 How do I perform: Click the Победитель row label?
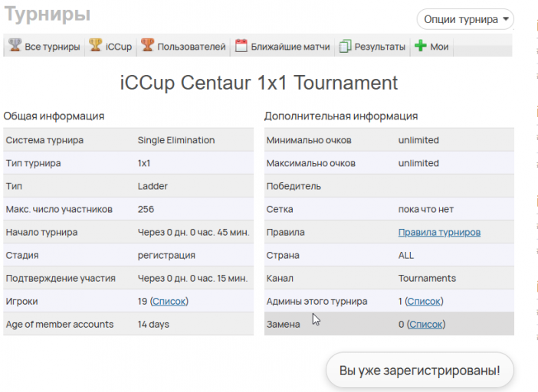294,186
